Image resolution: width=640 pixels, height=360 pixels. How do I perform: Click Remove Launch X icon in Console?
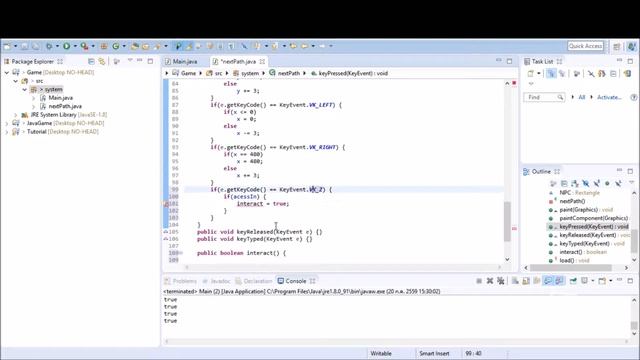click(490, 281)
